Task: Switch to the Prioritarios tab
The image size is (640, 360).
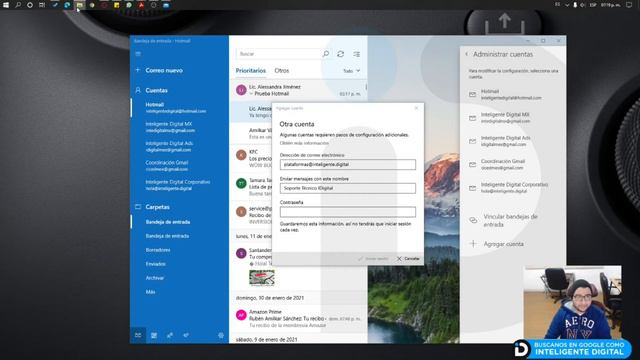Action: coord(251,71)
